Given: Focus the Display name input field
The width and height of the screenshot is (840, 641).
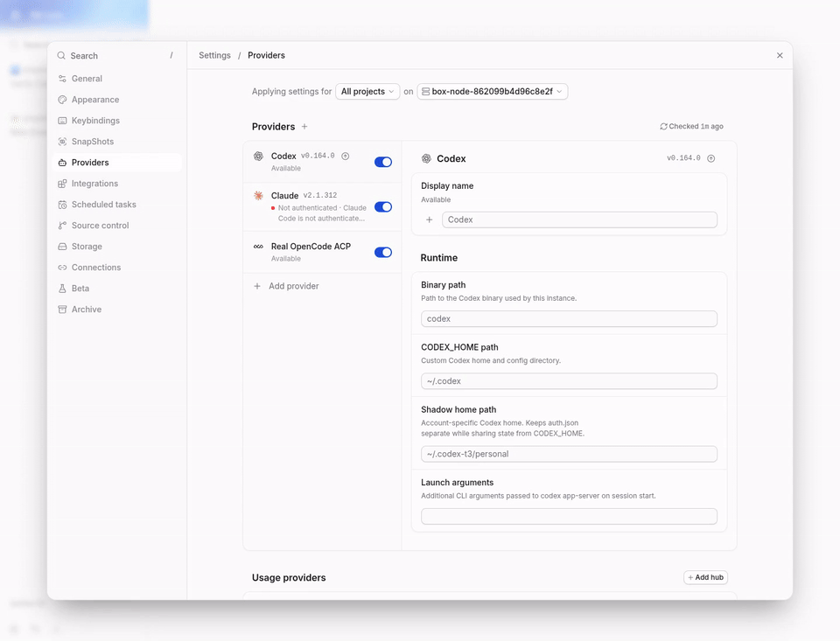Looking at the screenshot, I should pos(579,219).
